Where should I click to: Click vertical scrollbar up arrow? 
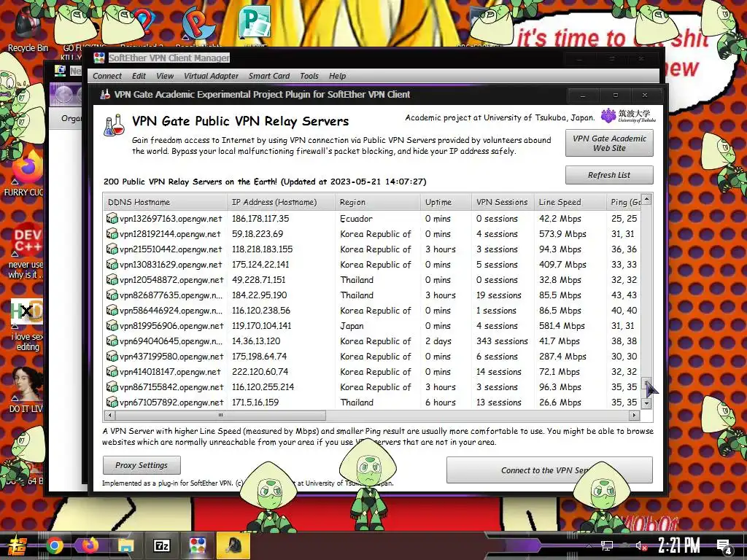coord(646,199)
